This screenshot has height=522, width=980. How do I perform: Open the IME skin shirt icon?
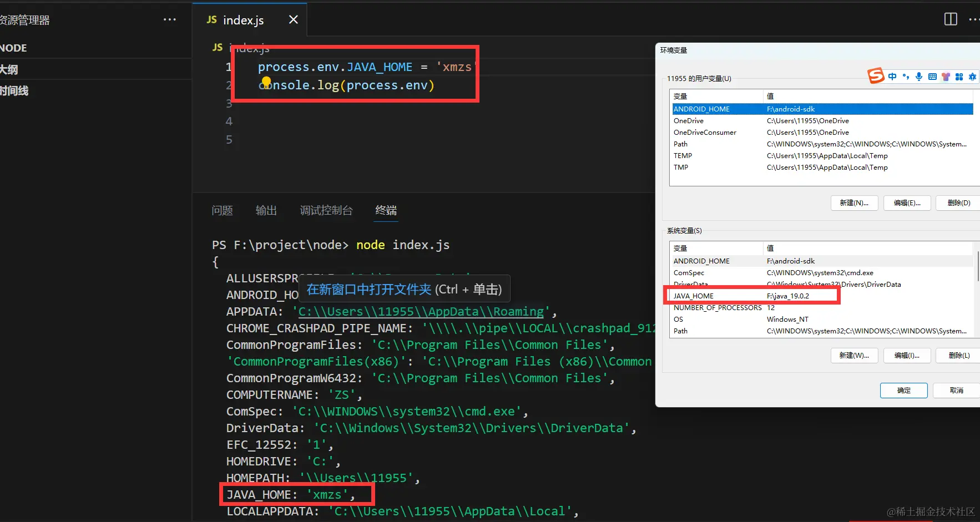pyautogui.click(x=946, y=77)
